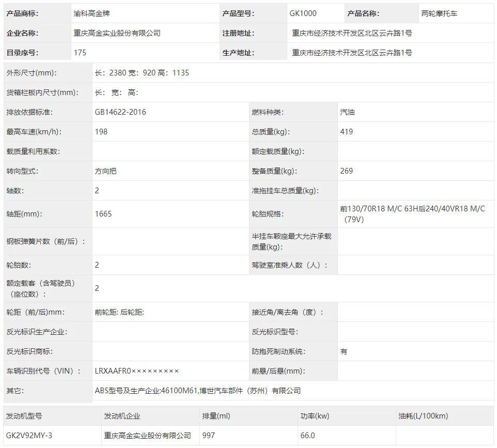The height and width of the screenshot is (448, 497).
Task: Click the 企业名称 label
Action: [x=22, y=33]
